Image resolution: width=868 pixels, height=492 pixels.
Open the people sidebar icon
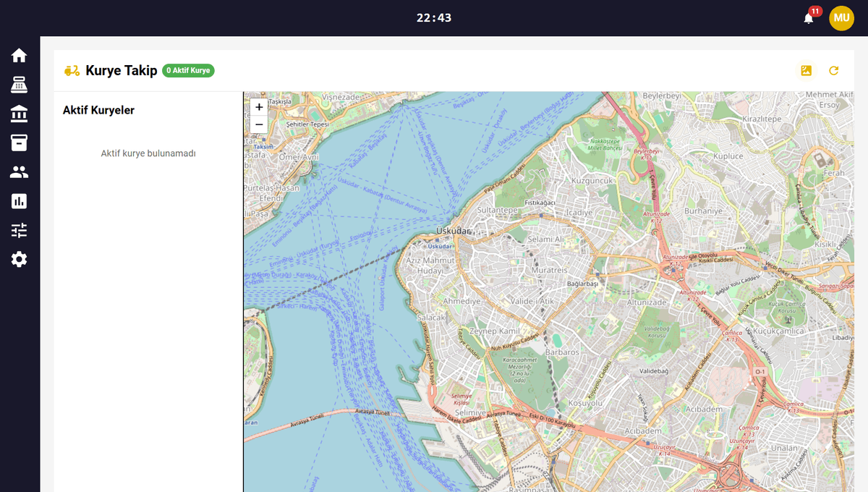click(19, 172)
